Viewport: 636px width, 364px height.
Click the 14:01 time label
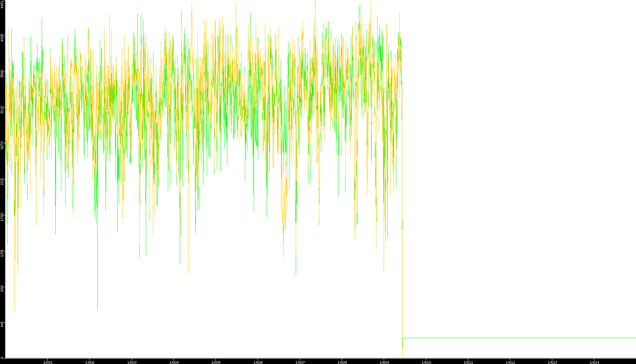pos(48,362)
